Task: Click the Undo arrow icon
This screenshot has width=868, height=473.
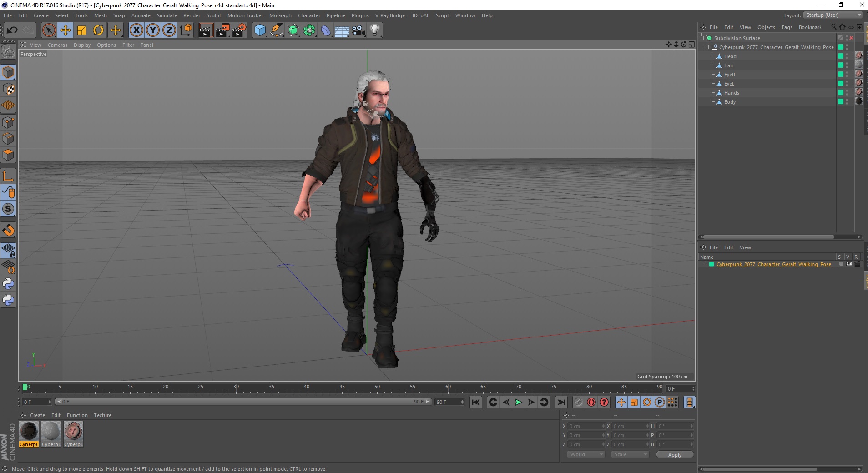Action: [12, 30]
